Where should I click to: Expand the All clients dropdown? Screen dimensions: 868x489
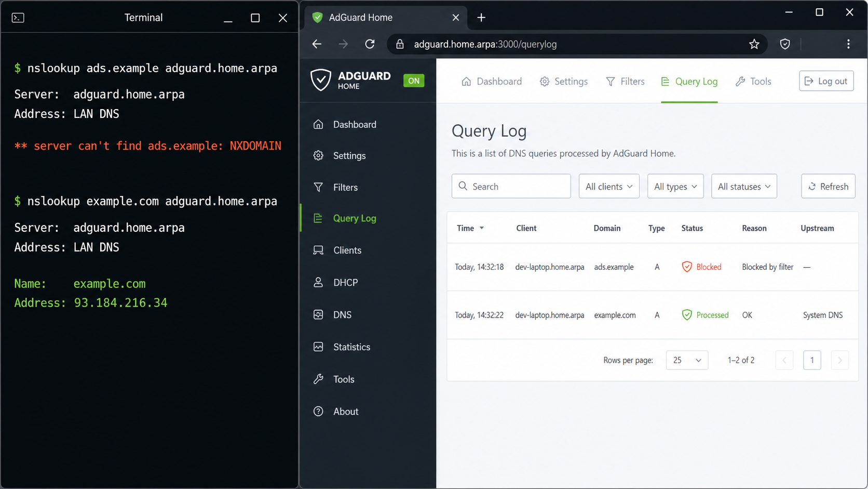coord(609,186)
